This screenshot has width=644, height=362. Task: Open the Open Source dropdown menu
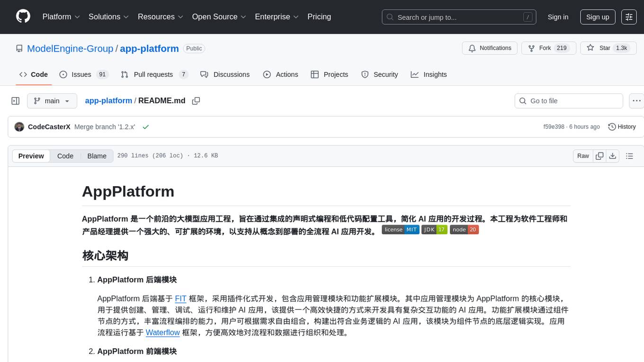tap(219, 17)
